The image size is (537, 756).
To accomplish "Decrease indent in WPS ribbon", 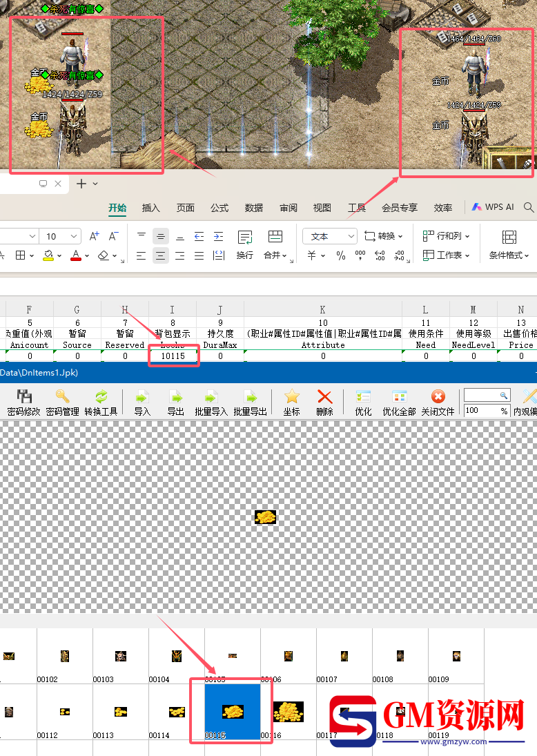I will point(199,235).
